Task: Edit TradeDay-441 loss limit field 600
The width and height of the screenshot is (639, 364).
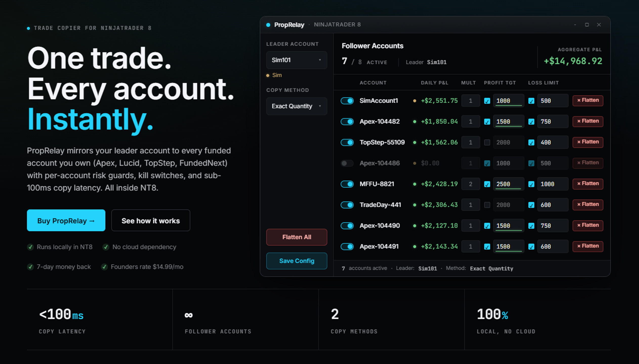Action: [552, 205]
